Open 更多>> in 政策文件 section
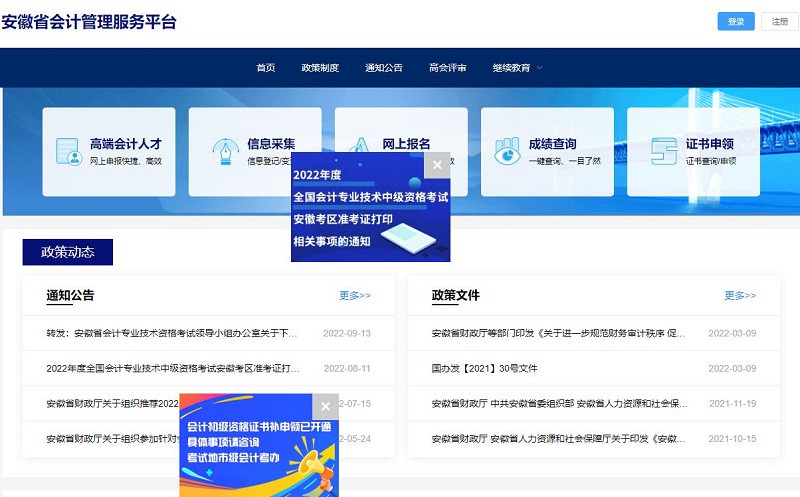The width and height of the screenshot is (800, 497). (x=740, y=295)
